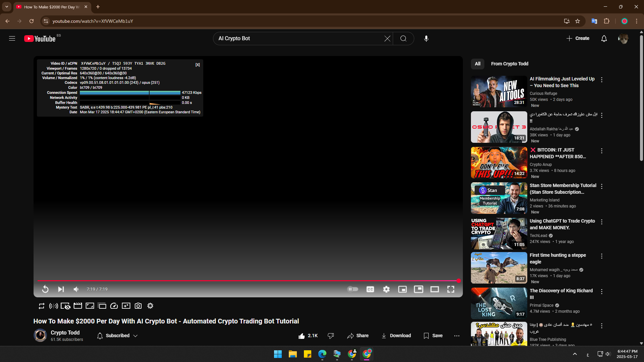Replay the video with the replay button
The image size is (644, 362).
(x=45, y=289)
